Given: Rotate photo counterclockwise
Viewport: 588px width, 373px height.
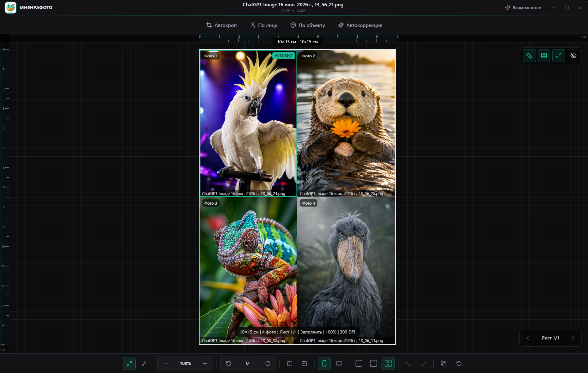Looking at the screenshot, I should click(x=229, y=364).
